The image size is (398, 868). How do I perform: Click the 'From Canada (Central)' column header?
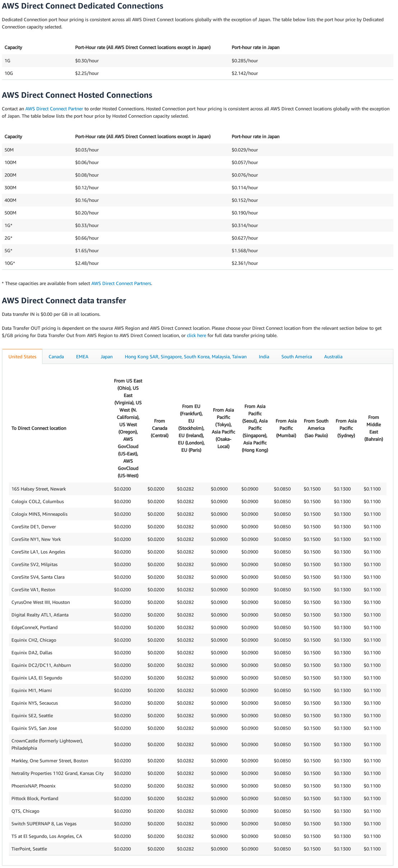[159, 428]
